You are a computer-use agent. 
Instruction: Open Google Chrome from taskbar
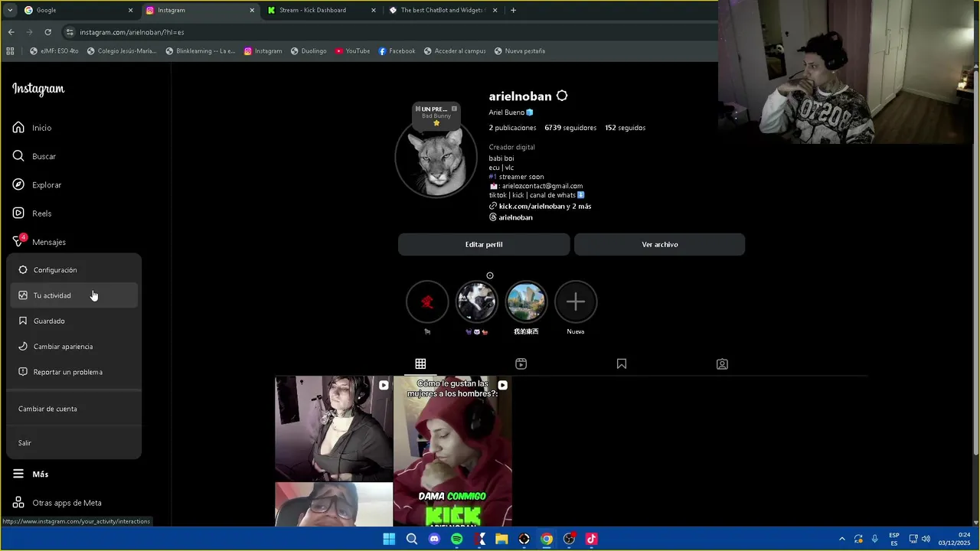[x=547, y=539]
